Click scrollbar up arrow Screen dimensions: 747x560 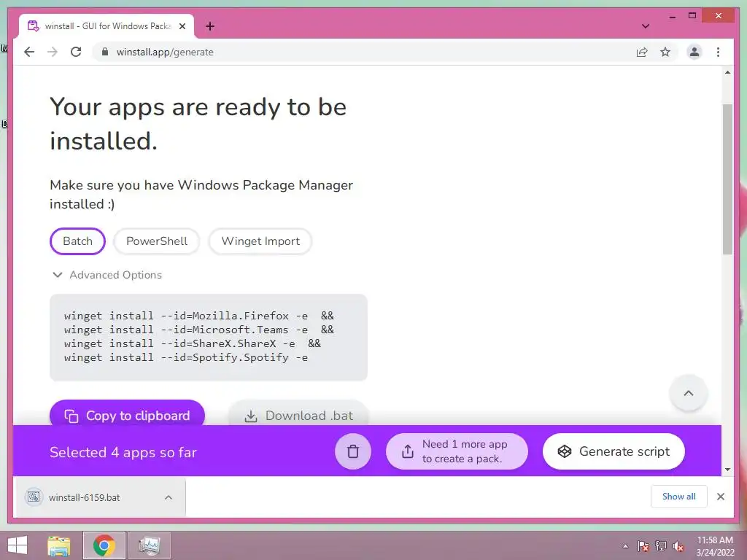point(727,72)
